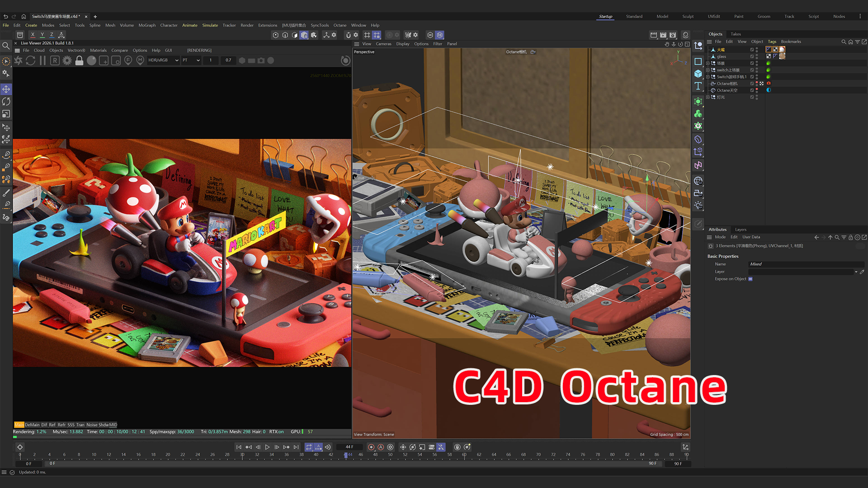The height and width of the screenshot is (488, 868).
Task: Click Live Viewer restart render refresh icon
Action: tap(30, 61)
